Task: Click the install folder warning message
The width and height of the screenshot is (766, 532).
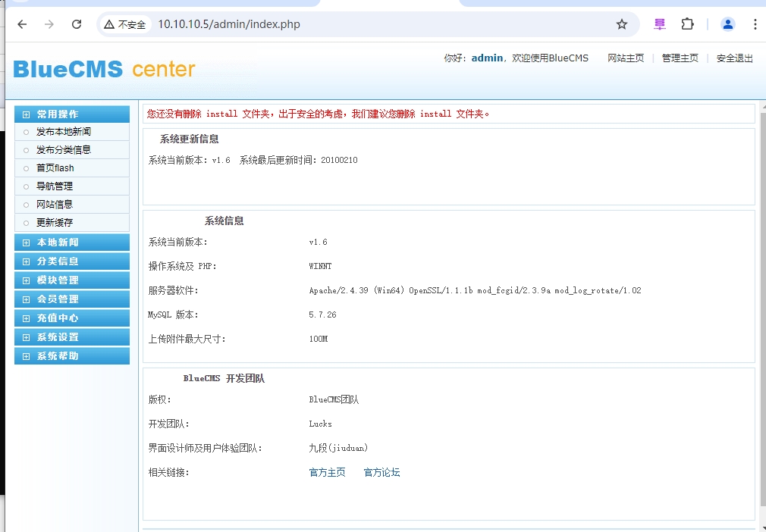Action: (x=319, y=114)
